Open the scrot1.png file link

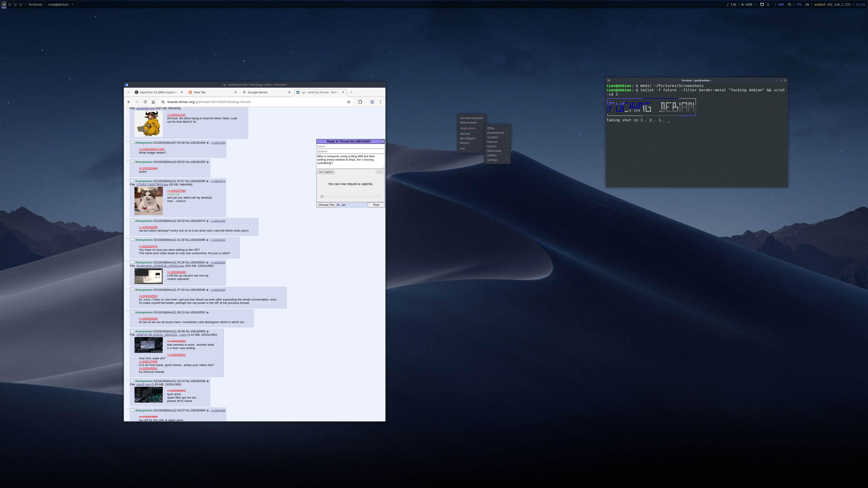point(143,385)
